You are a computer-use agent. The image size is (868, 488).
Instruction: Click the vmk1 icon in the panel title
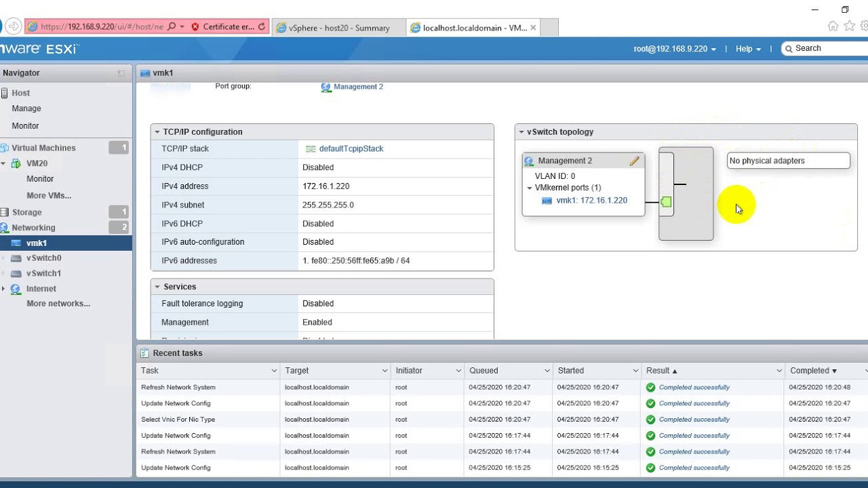point(144,73)
